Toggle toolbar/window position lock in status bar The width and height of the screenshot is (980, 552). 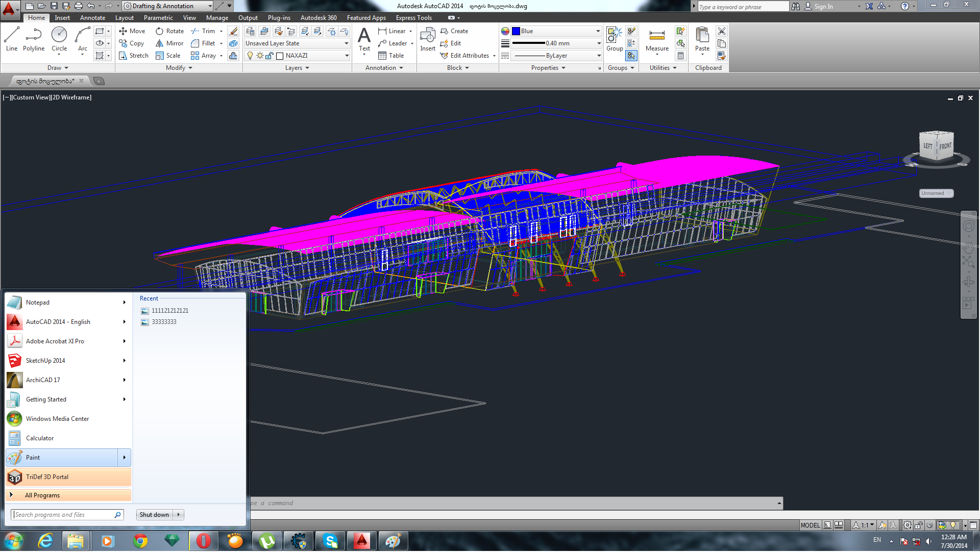919,525
